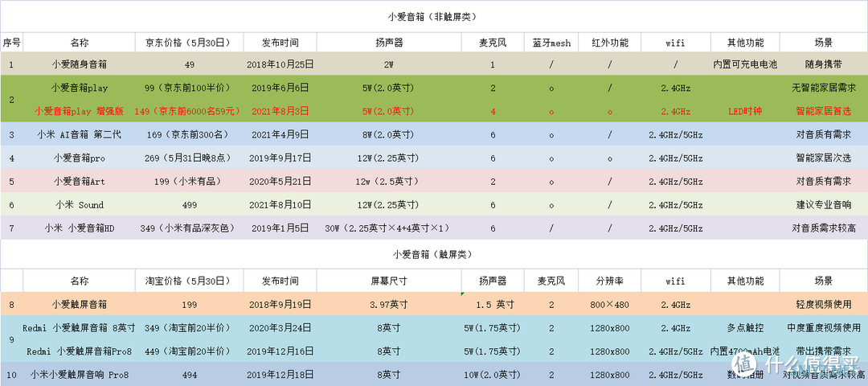Viewport: 868px width, 386px height.
Task: Select the red 'LED时钟' cell
Action: tap(744, 111)
